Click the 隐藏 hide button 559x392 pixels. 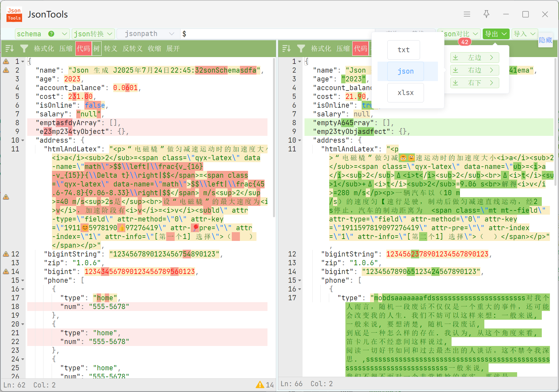click(x=545, y=40)
